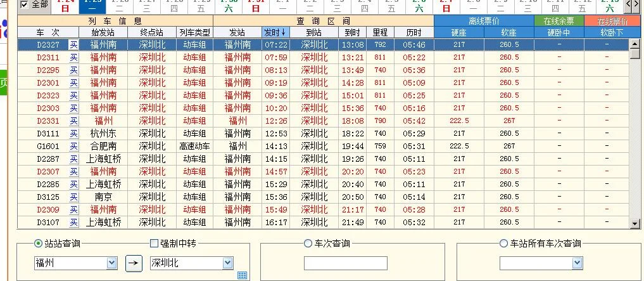Select the 车次查询 radio button
Screen dimensions: 644x281
coord(308,244)
